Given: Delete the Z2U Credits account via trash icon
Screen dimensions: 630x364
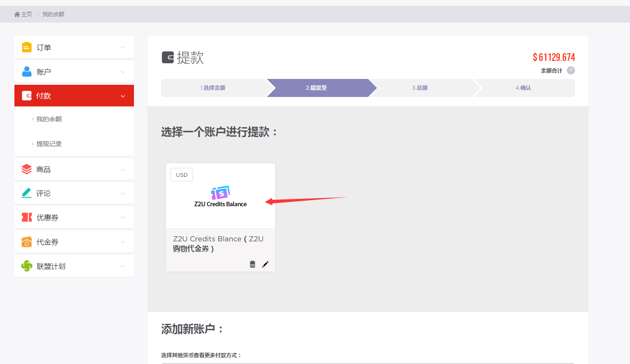Looking at the screenshot, I should pos(253,264).
